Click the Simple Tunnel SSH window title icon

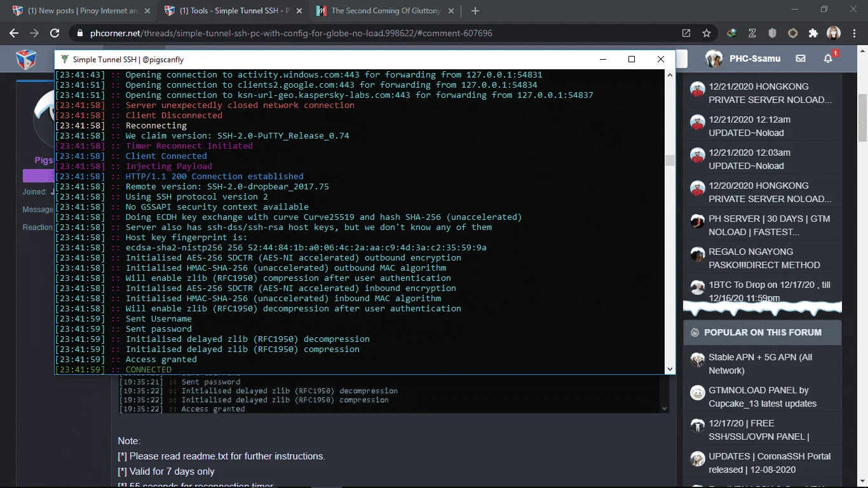(64, 59)
